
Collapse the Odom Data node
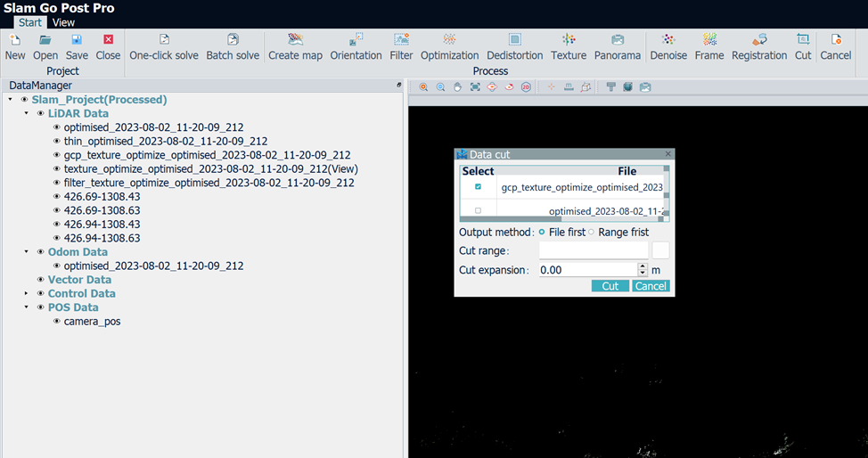pyautogui.click(x=26, y=252)
